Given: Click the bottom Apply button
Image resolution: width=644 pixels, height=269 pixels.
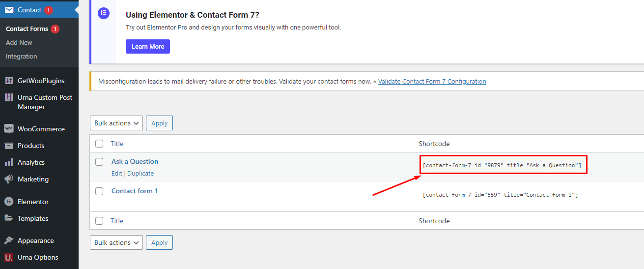Looking at the screenshot, I should coord(160,242).
